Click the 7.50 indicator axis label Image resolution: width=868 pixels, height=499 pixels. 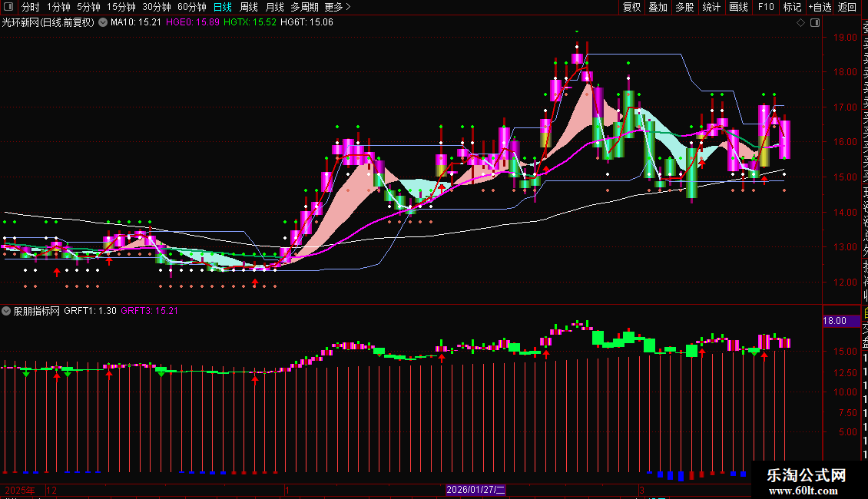(x=847, y=413)
